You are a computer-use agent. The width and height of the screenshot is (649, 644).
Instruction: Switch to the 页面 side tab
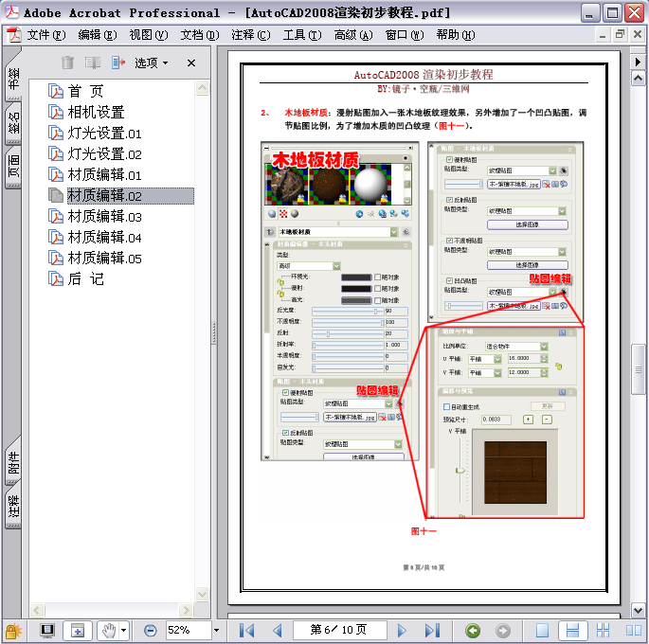point(13,167)
